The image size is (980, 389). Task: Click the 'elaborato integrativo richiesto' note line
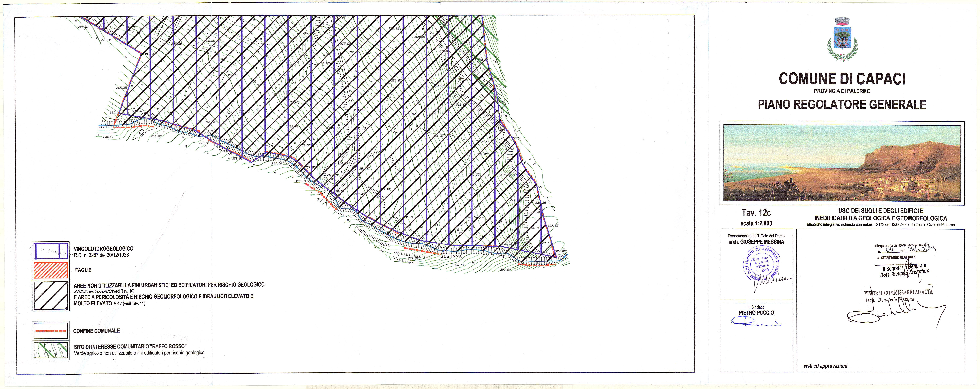(881, 225)
